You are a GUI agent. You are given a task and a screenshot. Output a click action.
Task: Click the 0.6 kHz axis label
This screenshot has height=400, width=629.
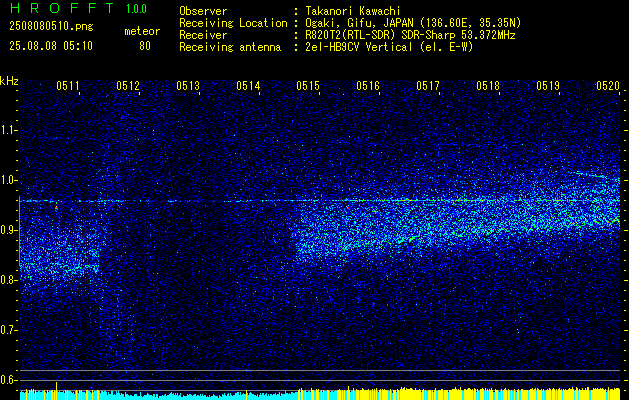tap(8, 380)
